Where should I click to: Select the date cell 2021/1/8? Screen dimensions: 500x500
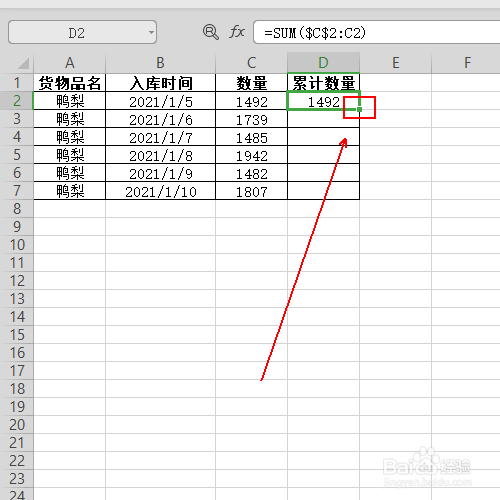pyautogui.click(x=161, y=155)
